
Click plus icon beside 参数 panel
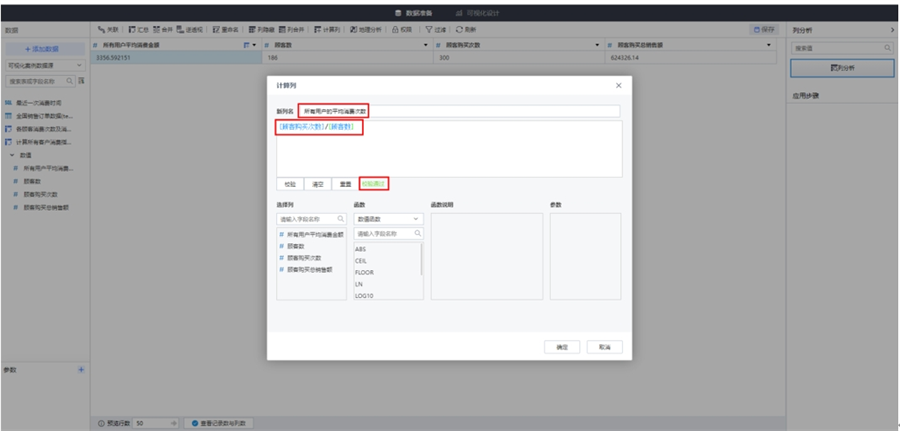tap(81, 369)
